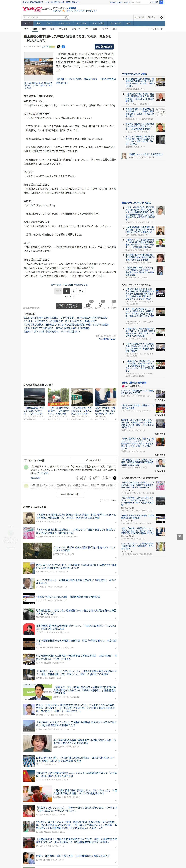Select the エンタメ category tab
Screen dimensions: 186x868
point(63,29)
